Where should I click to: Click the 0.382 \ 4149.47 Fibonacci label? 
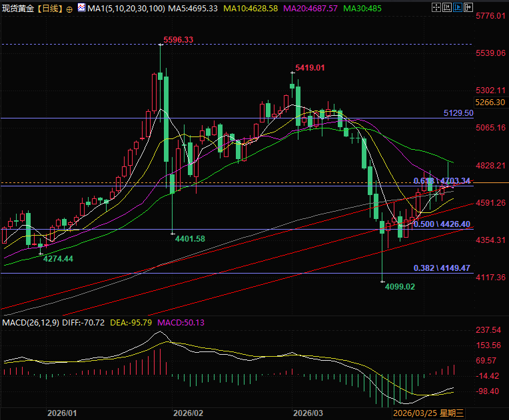(442, 268)
